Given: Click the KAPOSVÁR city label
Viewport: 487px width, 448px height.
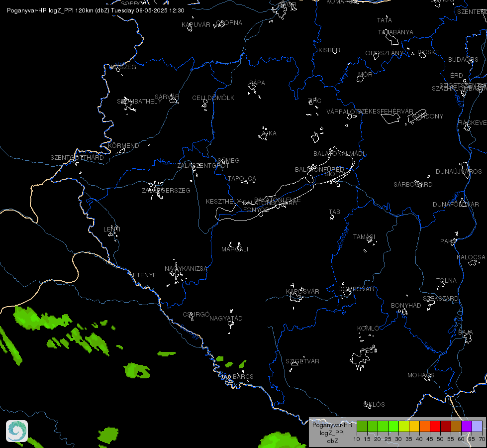Looking at the screenshot, I should 302,291.
